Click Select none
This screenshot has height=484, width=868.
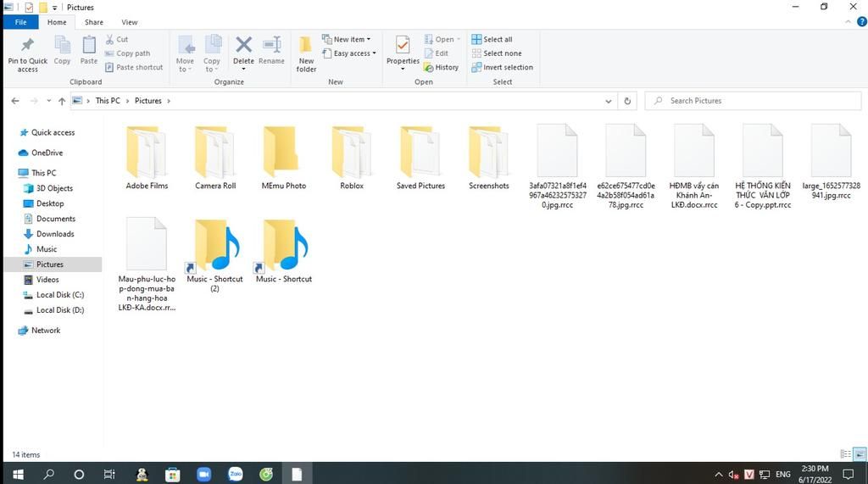coord(497,53)
